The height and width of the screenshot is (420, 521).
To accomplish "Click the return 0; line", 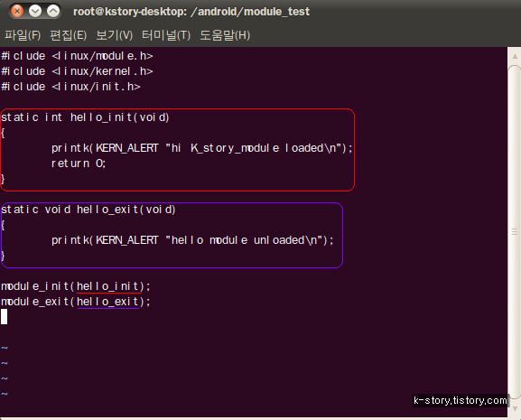I will point(79,163).
